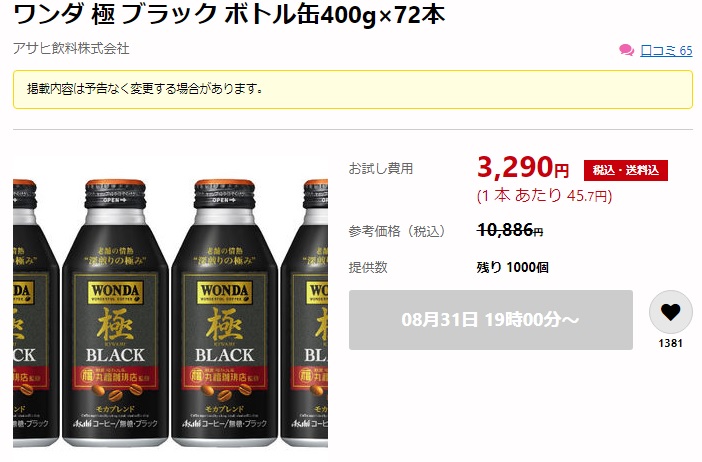Click the yellow notice box about 掲載内容
Screen dimensions: 702x462
[x=353, y=89]
